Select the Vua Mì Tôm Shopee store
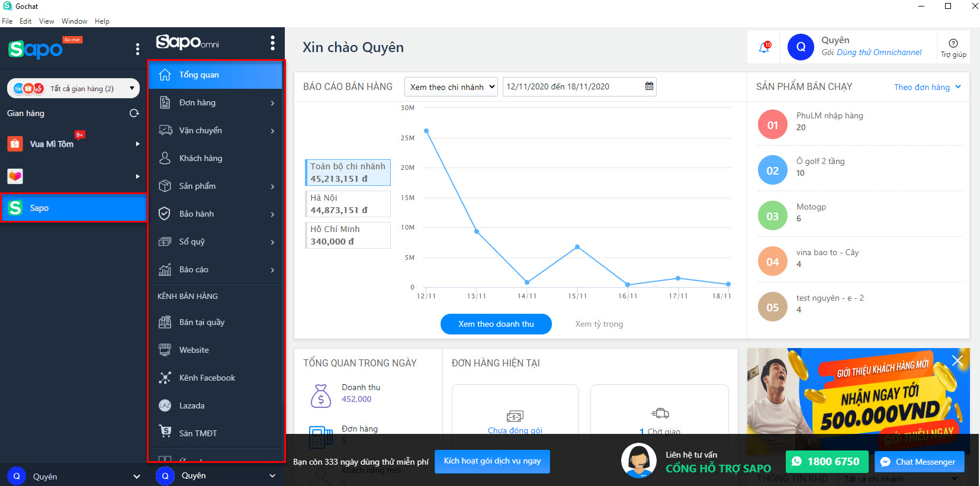 pos(74,144)
